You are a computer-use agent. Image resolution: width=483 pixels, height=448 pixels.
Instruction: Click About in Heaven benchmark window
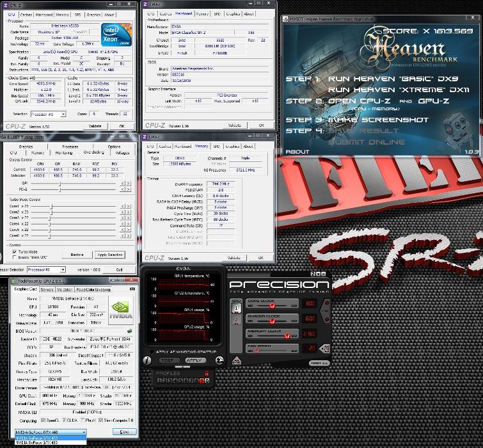(297, 152)
